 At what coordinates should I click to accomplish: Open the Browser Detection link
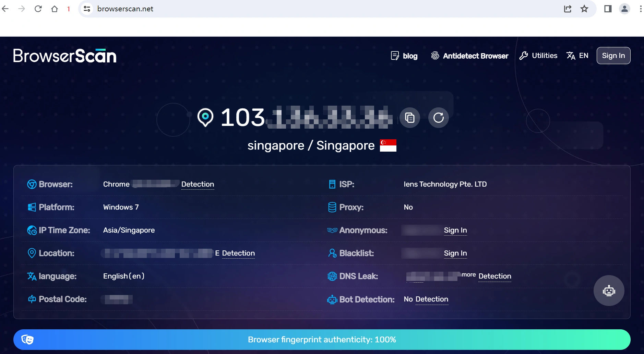(198, 184)
